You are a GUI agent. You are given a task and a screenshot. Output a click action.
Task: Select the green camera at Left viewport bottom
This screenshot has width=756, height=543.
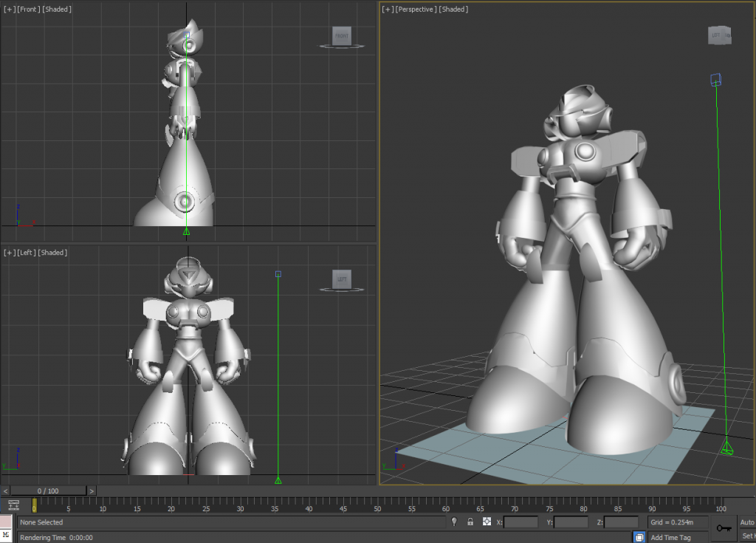278,480
